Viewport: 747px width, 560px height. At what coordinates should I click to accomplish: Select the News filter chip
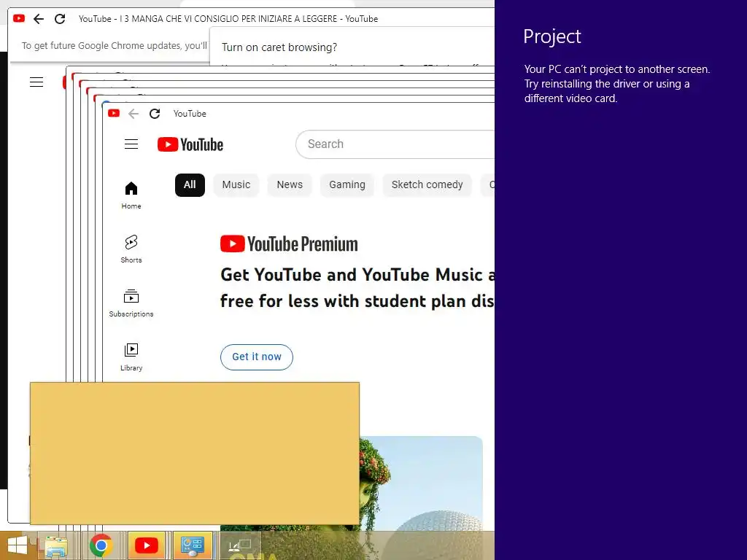pyautogui.click(x=290, y=184)
